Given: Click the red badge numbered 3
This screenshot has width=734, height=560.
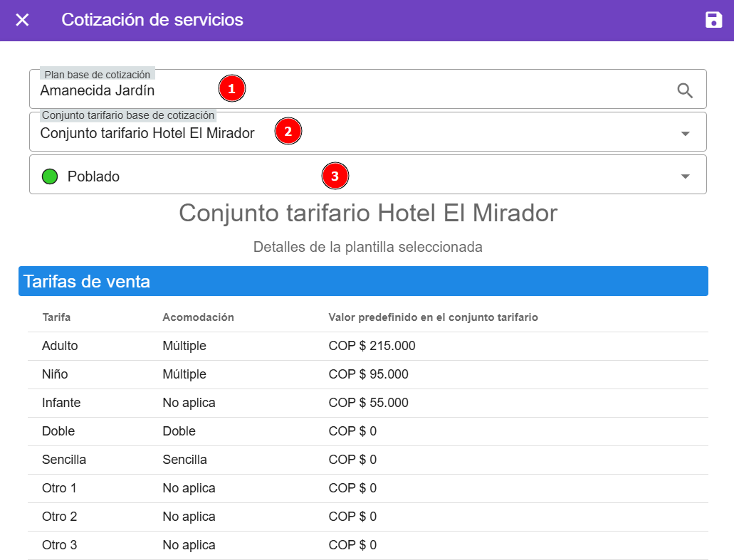Looking at the screenshot, I should tap(335, 176).
